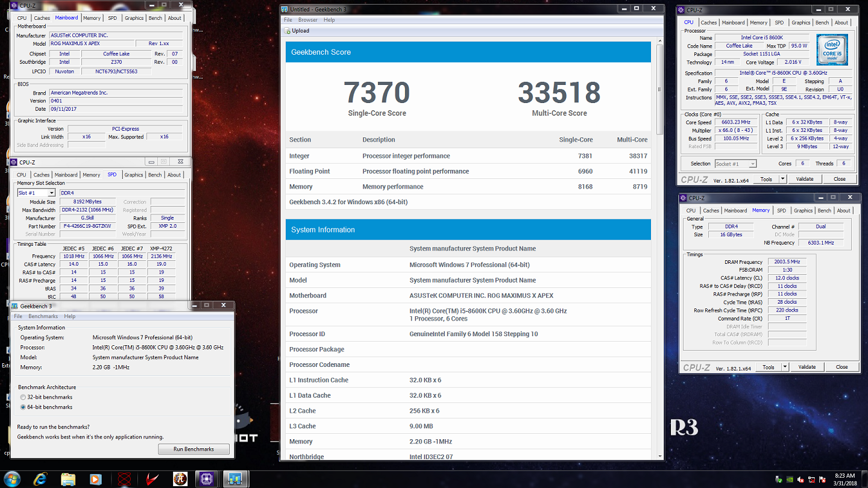Click the Show Desktop strip beside the clock
Viewport: 868px width, 488px height.
[x=864, y=480]
